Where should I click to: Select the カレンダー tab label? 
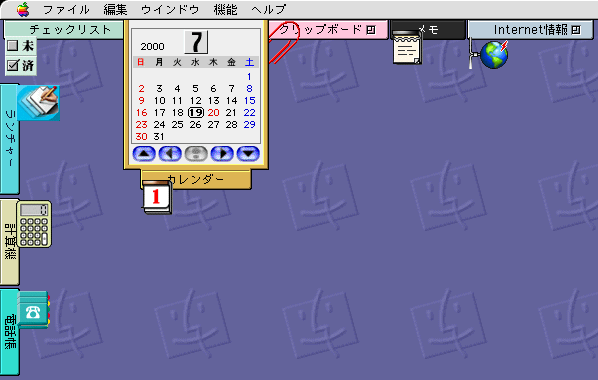coord(196,179)
